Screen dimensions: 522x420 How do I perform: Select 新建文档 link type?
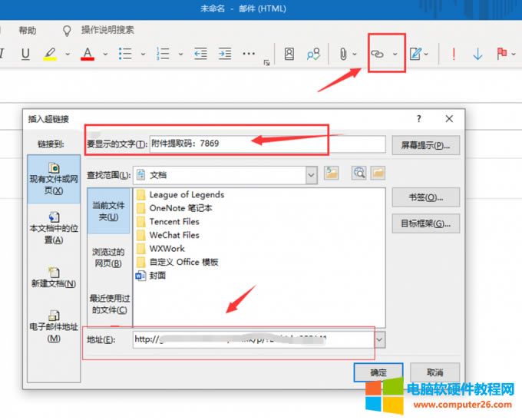[54, 277]
